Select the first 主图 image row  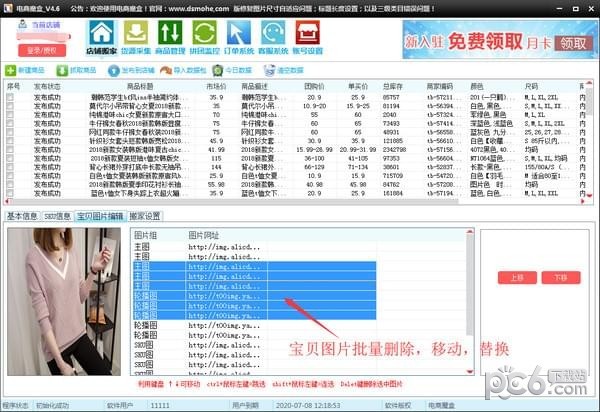[x=255, y=247]
